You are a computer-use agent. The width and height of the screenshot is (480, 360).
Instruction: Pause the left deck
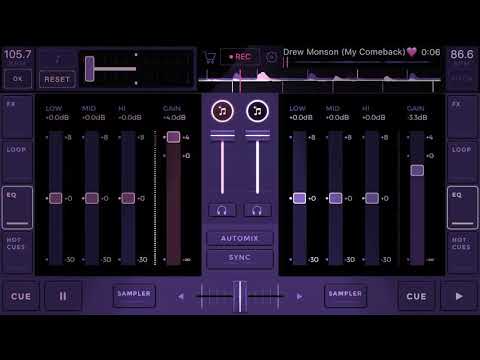click(x=63, y=296)
